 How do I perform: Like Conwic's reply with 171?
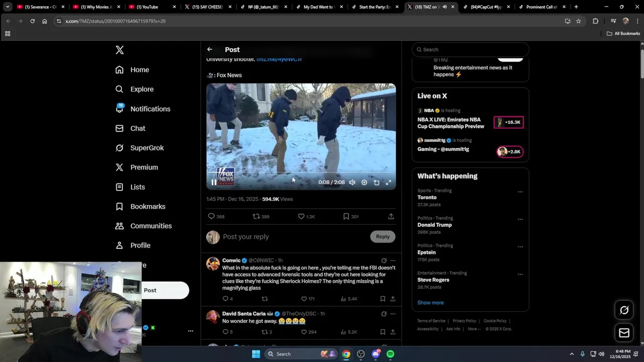303,299
